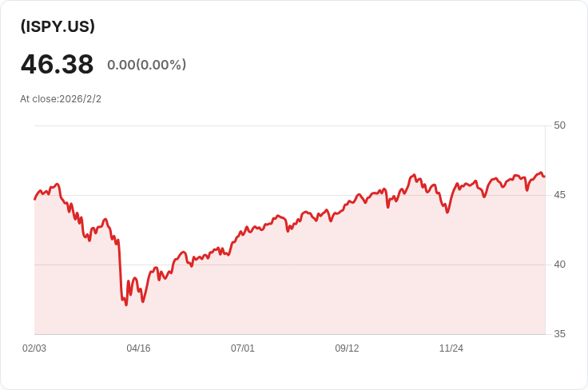Click the chart line's starting point at left

(x=35, y=199)
